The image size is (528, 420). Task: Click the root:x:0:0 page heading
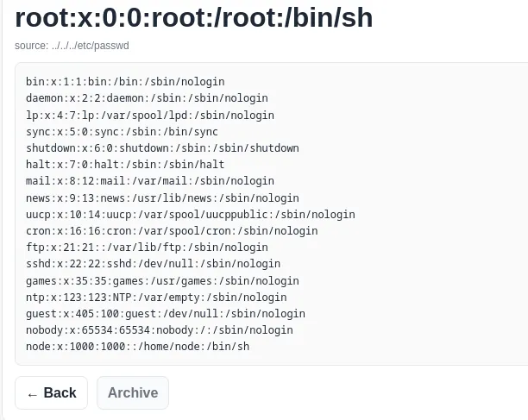(x=194, y=16)
